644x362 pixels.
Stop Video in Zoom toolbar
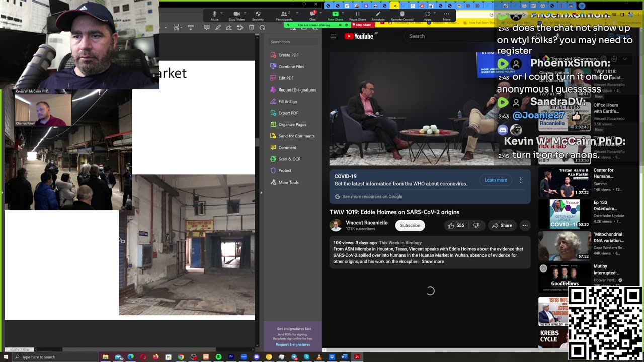pyautogui.click(x=236, y=16)
